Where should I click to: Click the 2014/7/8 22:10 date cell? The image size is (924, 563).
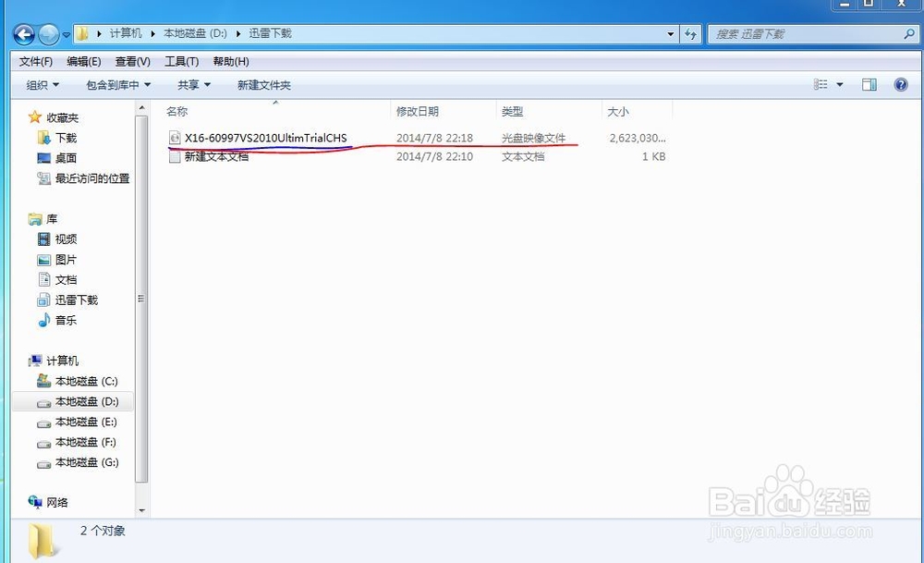point(434,156)
